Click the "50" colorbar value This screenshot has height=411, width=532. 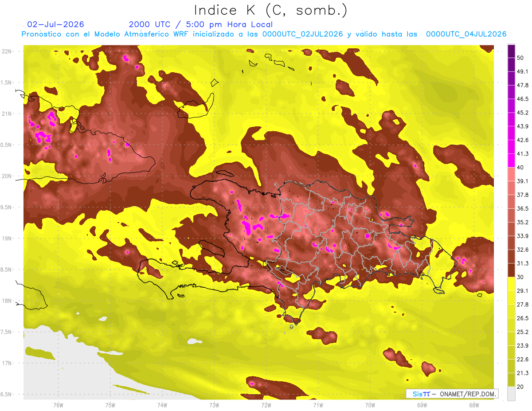(x=520, y=58)
